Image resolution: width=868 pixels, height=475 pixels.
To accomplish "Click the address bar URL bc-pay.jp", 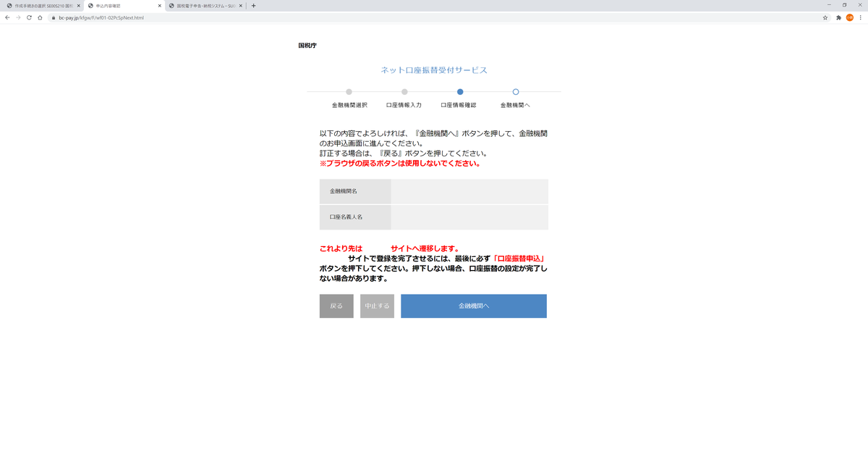I will coord(101,17).
